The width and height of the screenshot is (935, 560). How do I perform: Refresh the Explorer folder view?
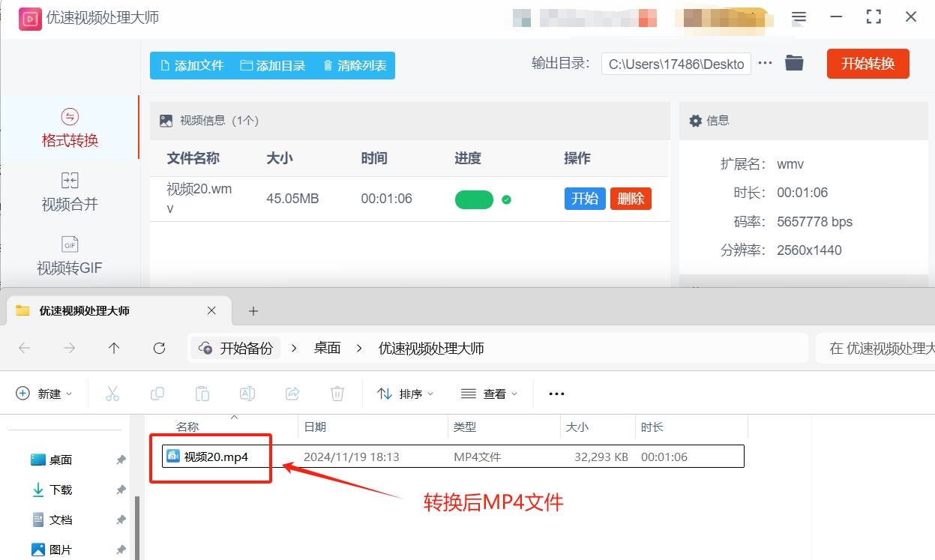(159, 348)
